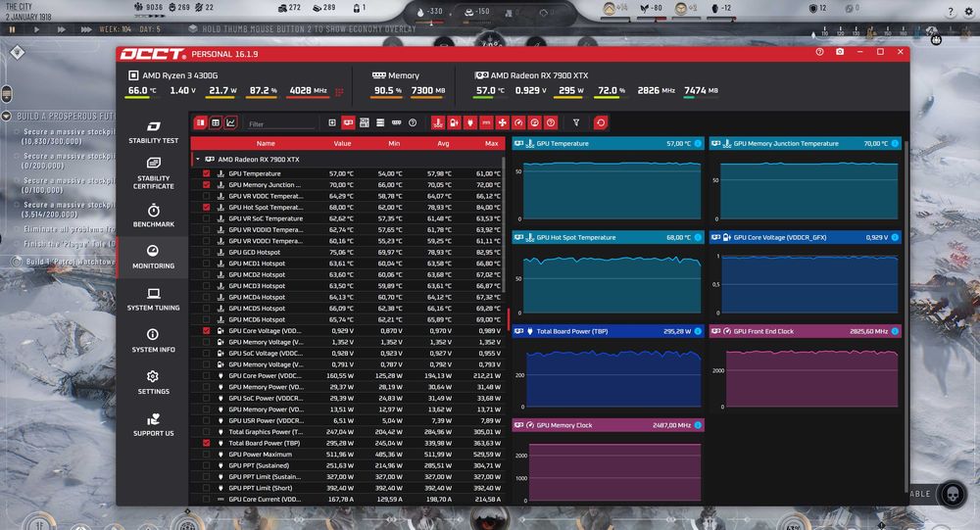The height and width of the screenshot is (530, 980).
Task: Click the blue circle on GPU Temperature graph
Action: 698,144
